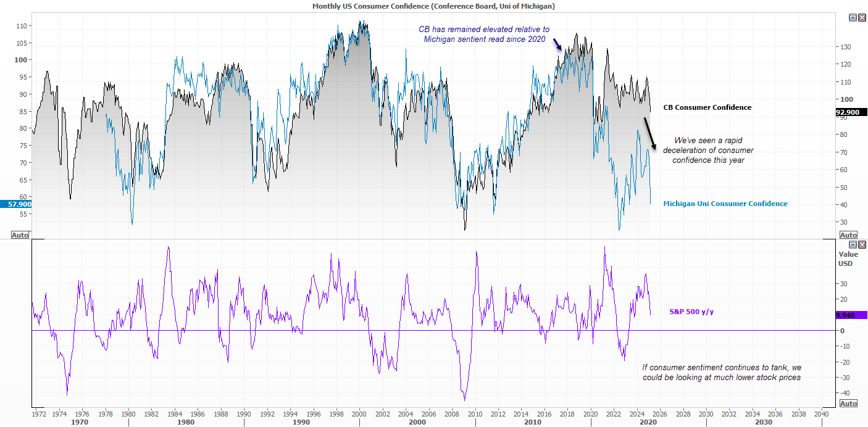The image size is (868, 427).
Task: Close the S&P 500 y/y lower panel
Action: pos(862,244)
